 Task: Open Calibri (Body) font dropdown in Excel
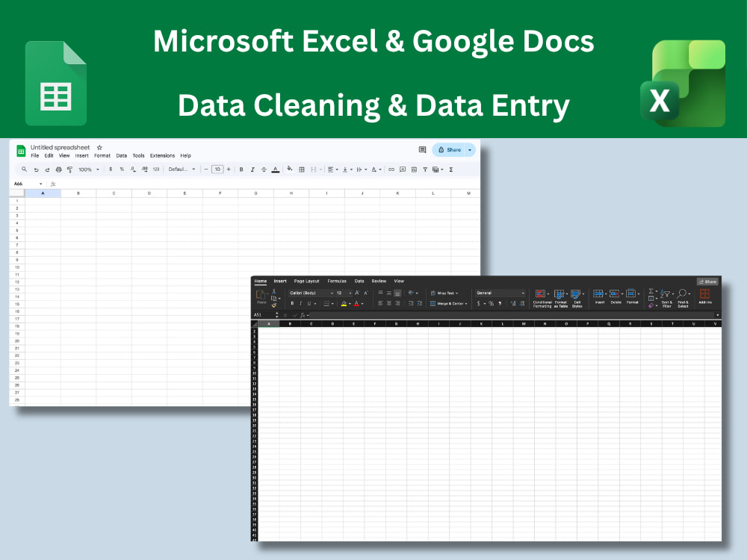pyautogui.click(x=311, y=293)
